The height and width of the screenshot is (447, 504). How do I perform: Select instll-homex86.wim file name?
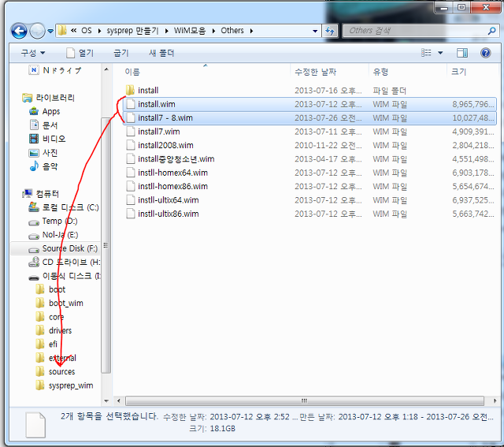pyautogui.click(x=172, y=186)
